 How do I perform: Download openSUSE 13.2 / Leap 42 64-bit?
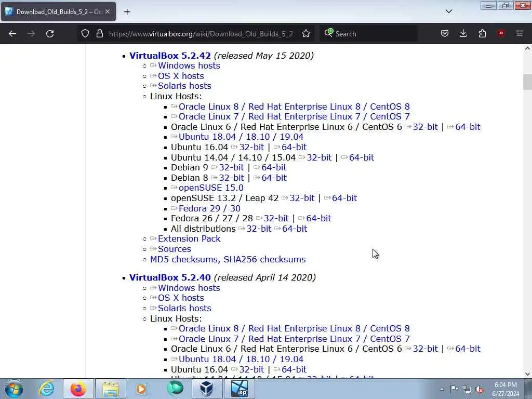344,198
